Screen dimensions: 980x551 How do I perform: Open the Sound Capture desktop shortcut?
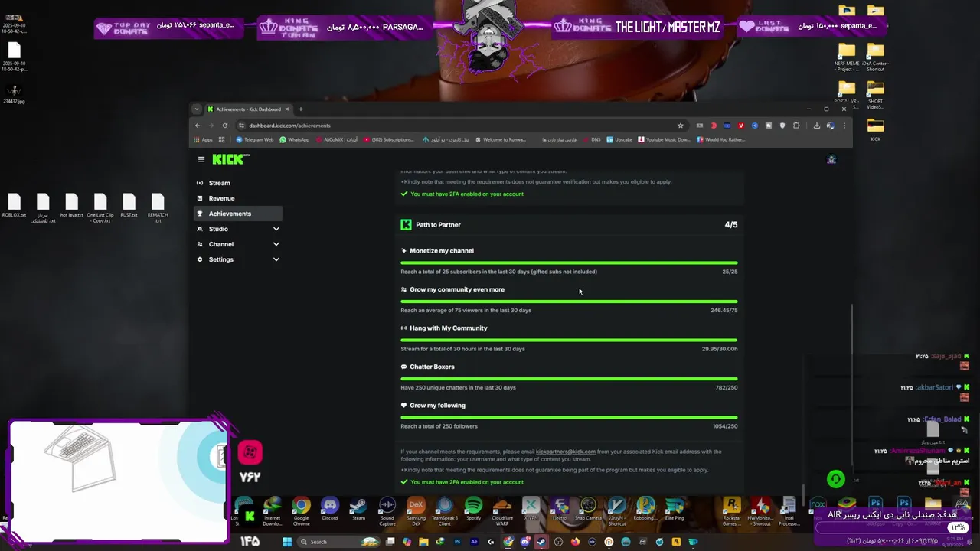pyautogui.click(x=387, y=511)
